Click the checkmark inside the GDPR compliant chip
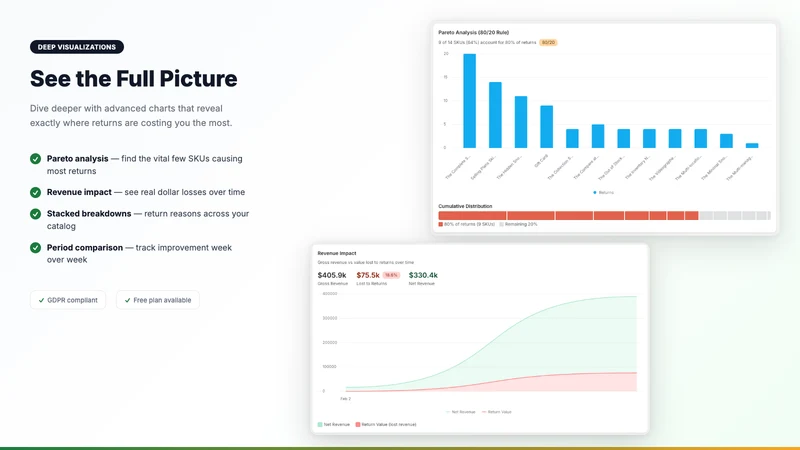The width and height of the screenshot is (800, 450). [41, 300]
